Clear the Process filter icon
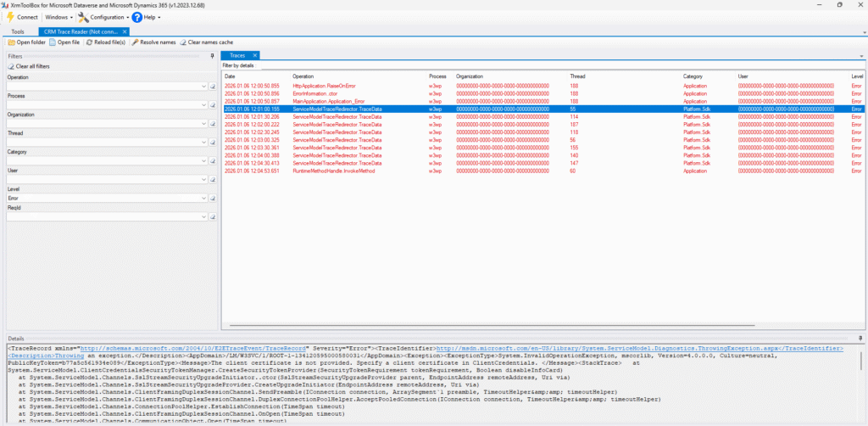The height and width of the screenshot is (426, 868). coord(213,105)
